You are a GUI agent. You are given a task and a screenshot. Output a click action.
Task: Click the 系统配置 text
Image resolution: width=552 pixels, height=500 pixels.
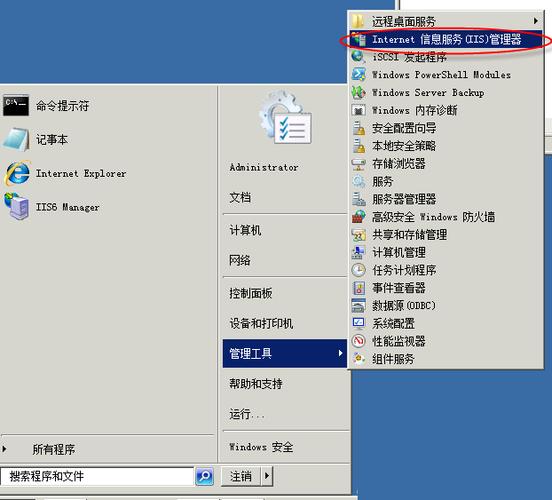pos(393,323)
